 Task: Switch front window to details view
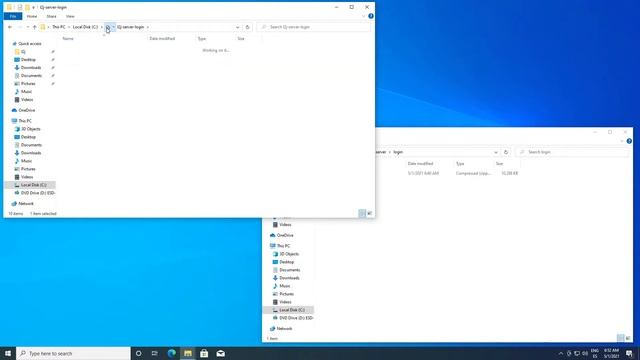[362, 213]
